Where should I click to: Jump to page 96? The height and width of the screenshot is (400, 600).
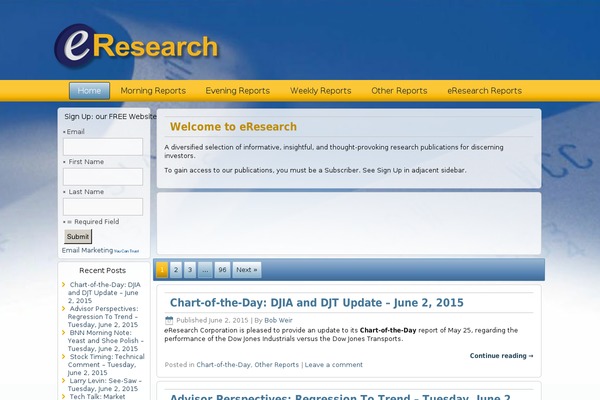[222, 270]
